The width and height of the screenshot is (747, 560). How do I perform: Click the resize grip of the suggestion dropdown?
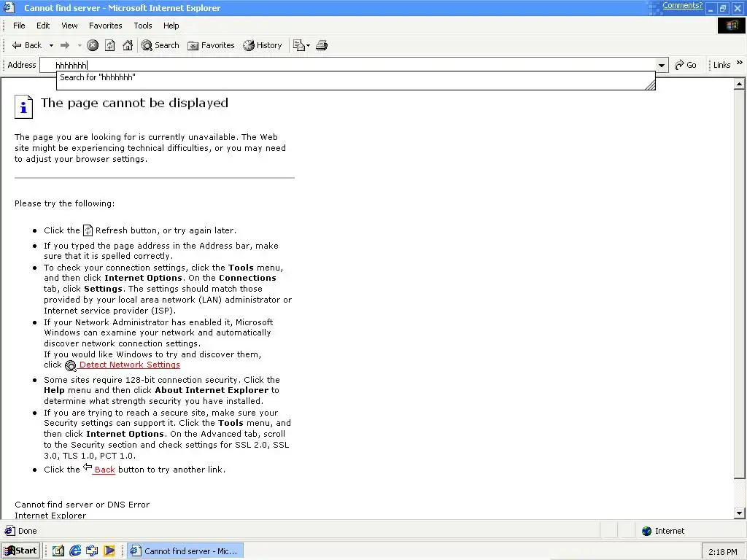650,85
